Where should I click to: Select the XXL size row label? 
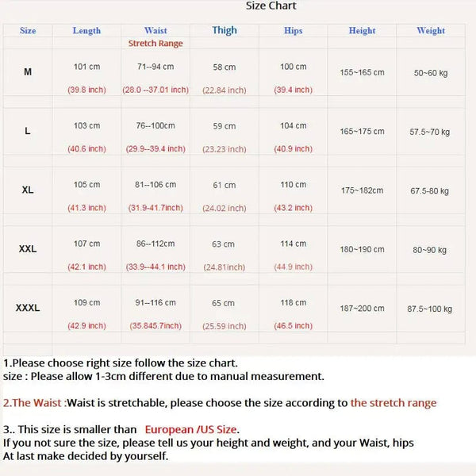[28, 249]
